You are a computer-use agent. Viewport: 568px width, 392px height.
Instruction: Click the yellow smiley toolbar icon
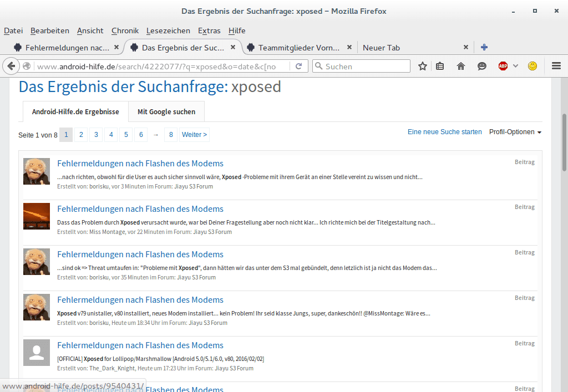click(x=532, y=66)
